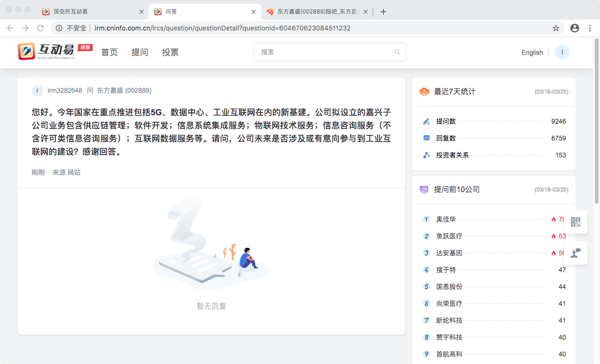This screenshot has width=600, height=364.
Task: Go back with browser back arrow
Action: coord(10,28)
